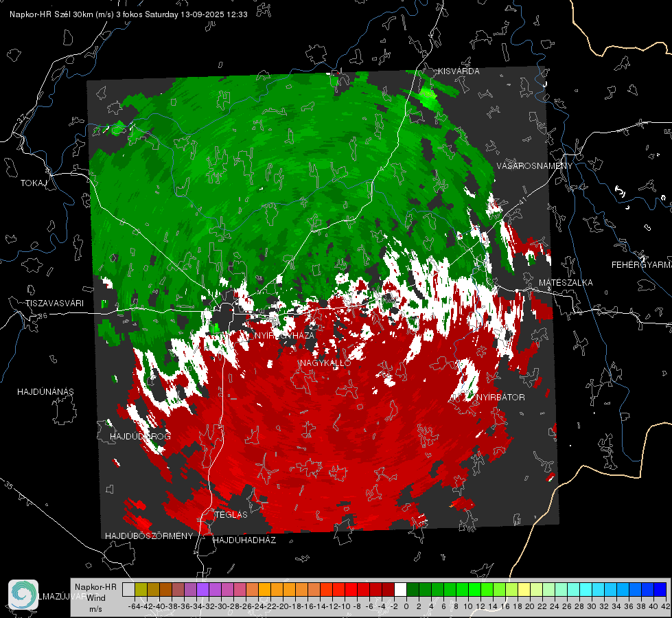Click the HAJDÚNÁNÁS town label

(x=45, y=391)
